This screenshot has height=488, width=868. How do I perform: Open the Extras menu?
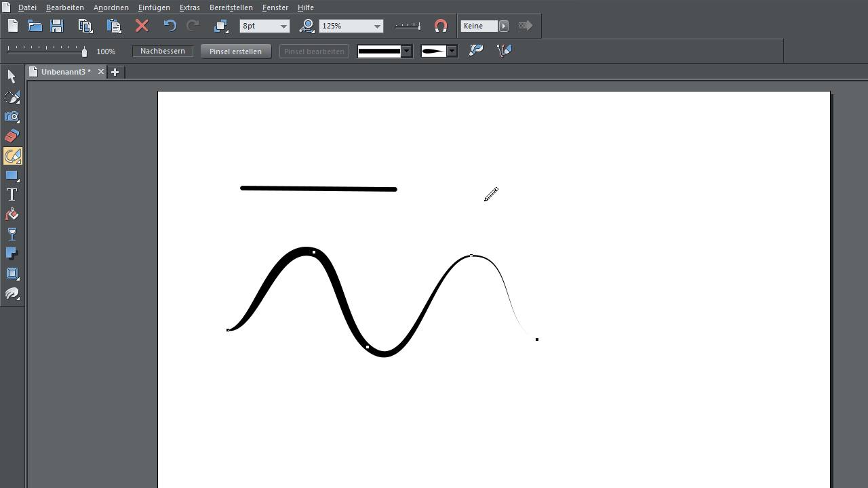tap(190, 7)
